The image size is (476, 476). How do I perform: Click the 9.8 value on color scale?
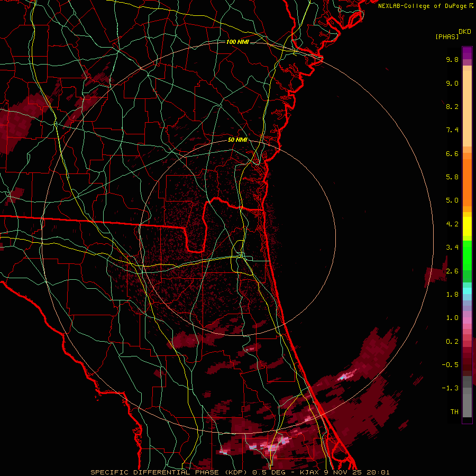(452, 59)
